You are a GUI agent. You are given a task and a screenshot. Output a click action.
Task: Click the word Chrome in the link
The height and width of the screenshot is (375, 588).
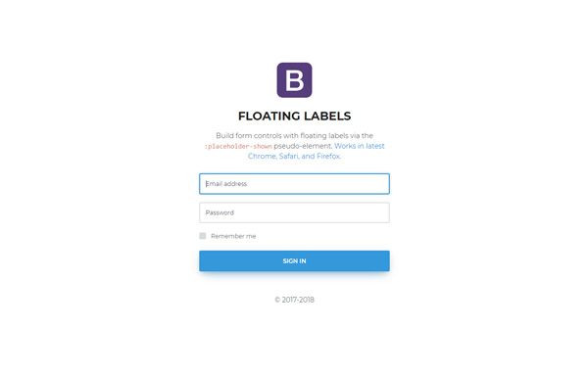click(x=262, y=156)
